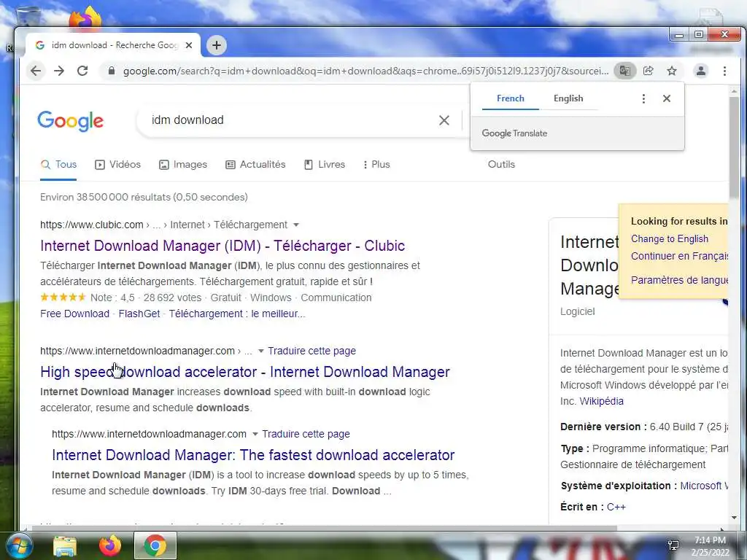
Task: Go to the Google logo homepage
Action: tap(70, 121)
